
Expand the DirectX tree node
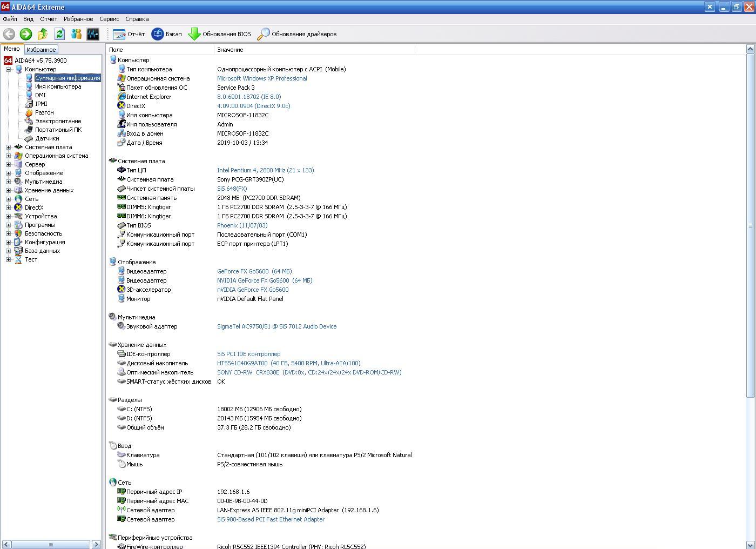[8, 207]
